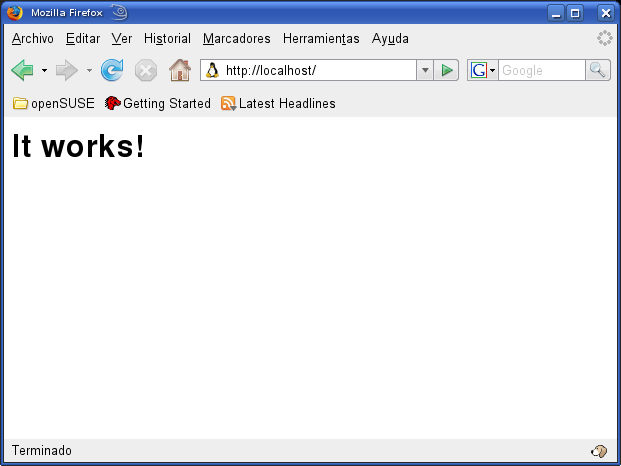Open the back history dropdown arrow
This screenshot has width=621, height=466.
click(44, 70)
